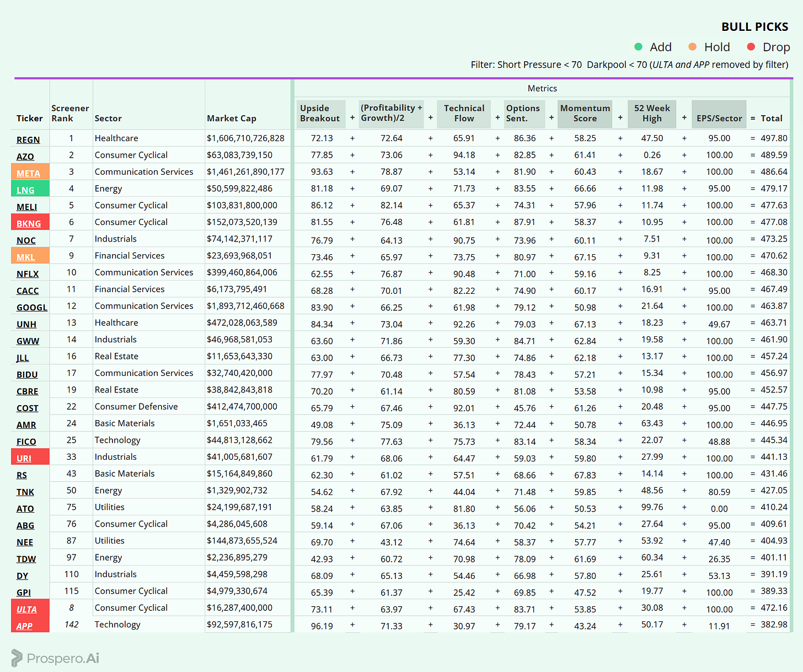
Task: Click the orange Hold legend dot
Action: coord(692,47)
